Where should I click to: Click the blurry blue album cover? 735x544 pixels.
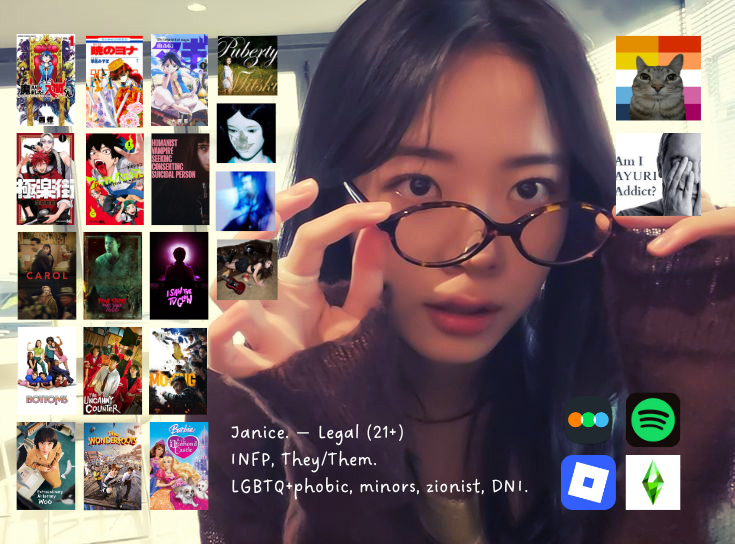click(x=246, y=201)
